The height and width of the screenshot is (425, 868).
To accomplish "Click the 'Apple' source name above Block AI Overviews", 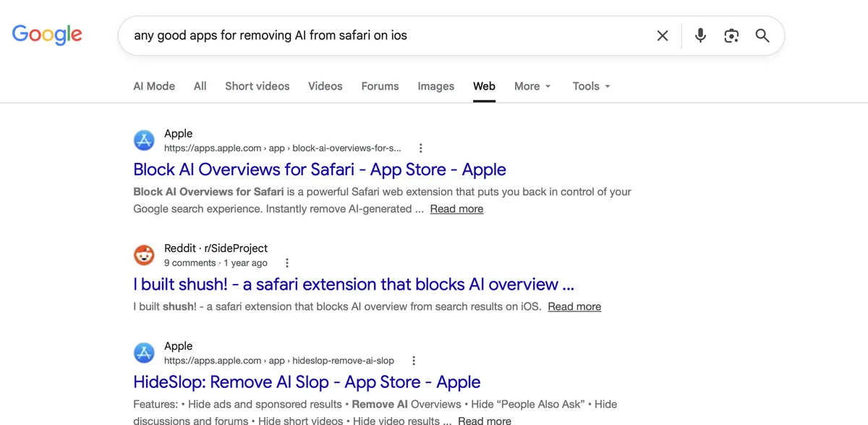I will (178, 133).
